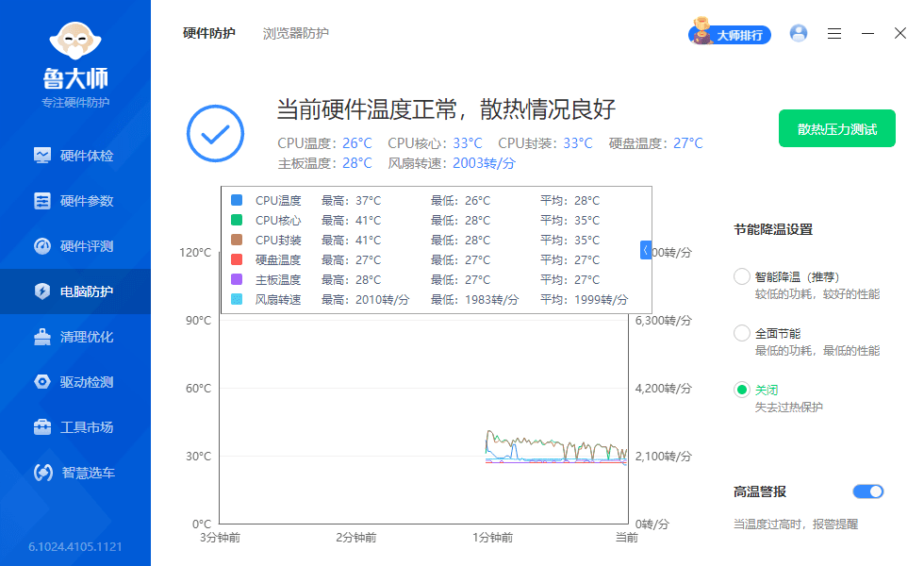The image size is (924, 566).
Task: Launch 驱动检测 from the sidebar
Action: click(75, 381)
